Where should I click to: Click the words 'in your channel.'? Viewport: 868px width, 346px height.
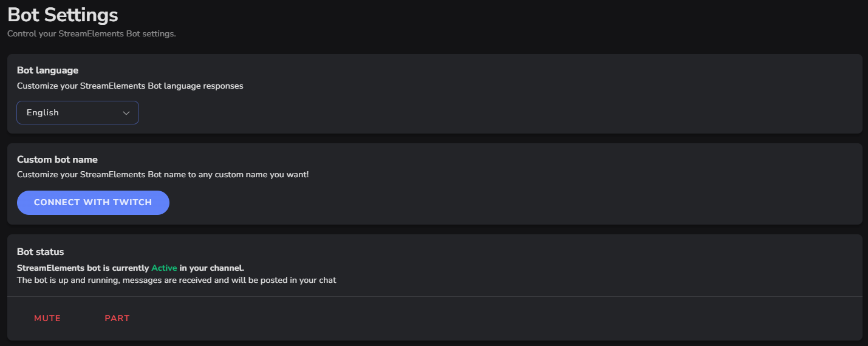(x=212, y=268)
